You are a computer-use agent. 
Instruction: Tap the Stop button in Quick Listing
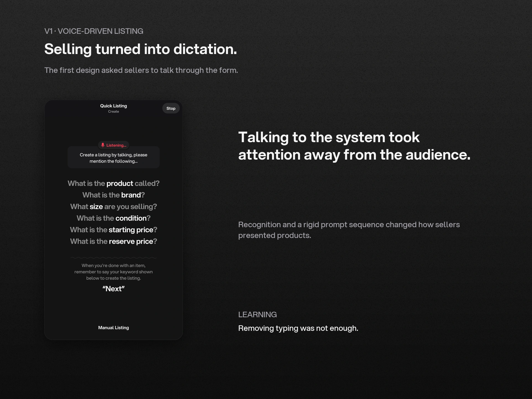[x=171, y=108]
